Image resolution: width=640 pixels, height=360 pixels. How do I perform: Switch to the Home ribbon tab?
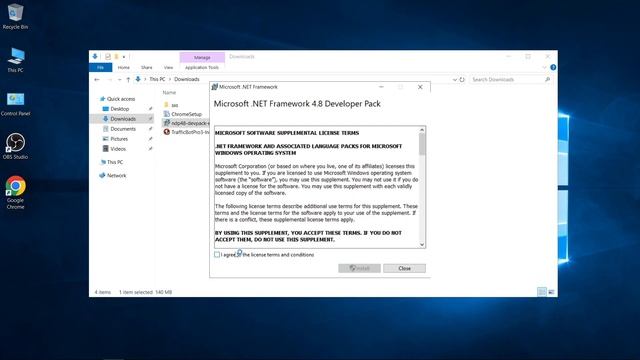pyautogui.click(x=123, y=67)
